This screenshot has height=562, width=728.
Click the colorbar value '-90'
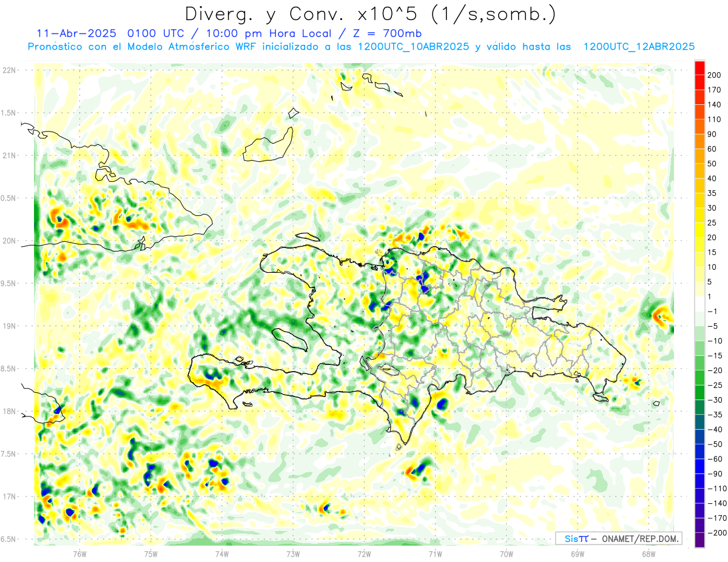coord(715,474)
